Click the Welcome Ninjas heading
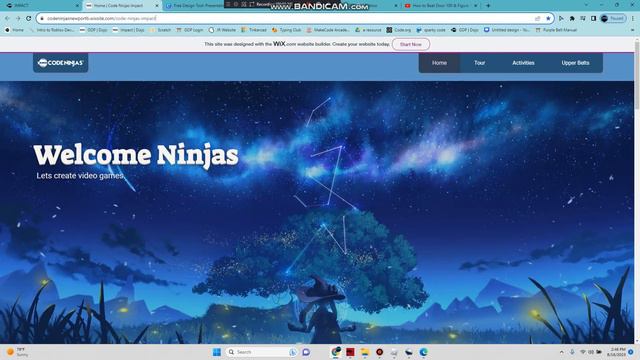The image size is (640, 360). 136,155
